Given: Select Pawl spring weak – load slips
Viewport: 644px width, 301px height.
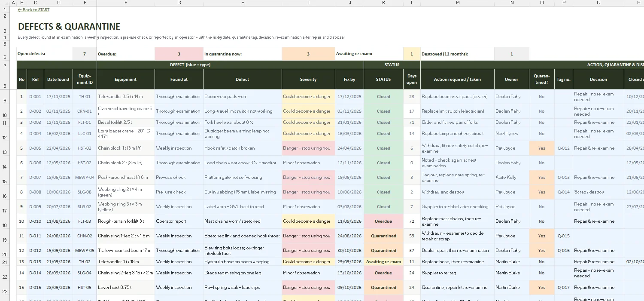Looking at the screenshot, I should pyautogui.click(x=243, y=288).
